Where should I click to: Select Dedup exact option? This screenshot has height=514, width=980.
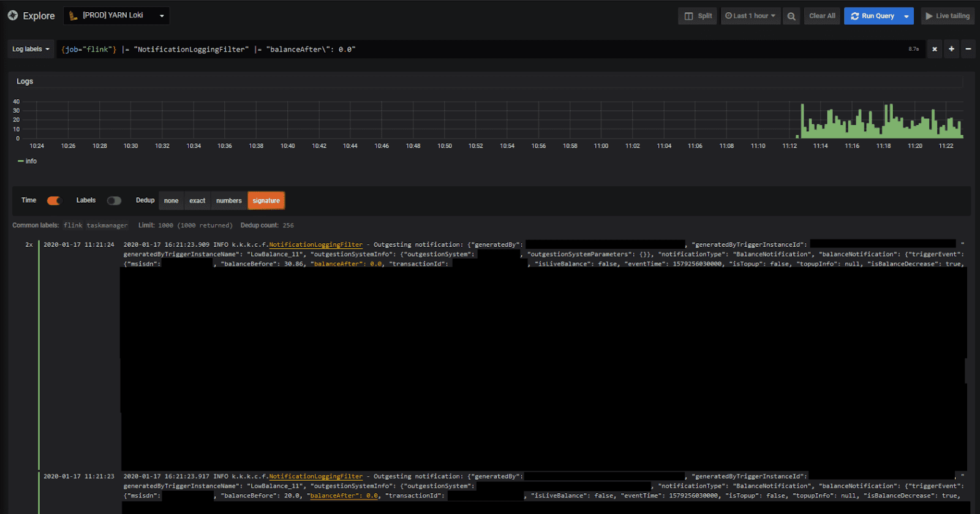[197, 200]
